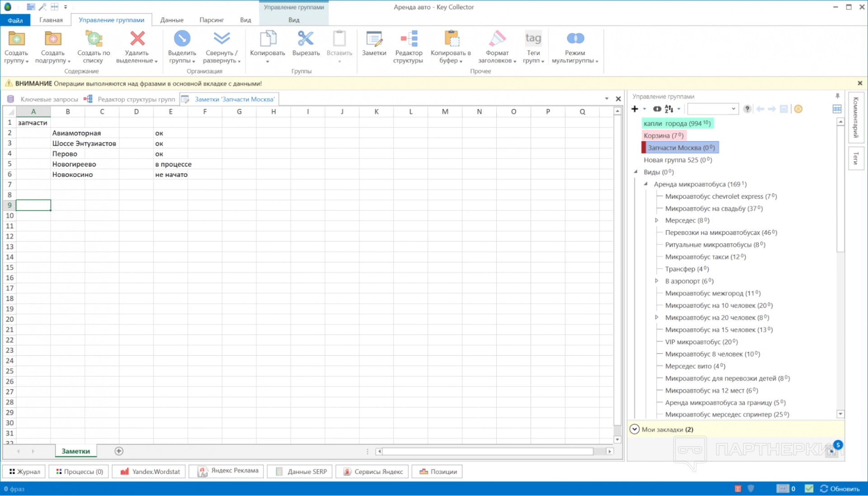Screen dimensions: 868x496
Task: Click the plus add-group icon in panel
Action: (x=635, y=109)
